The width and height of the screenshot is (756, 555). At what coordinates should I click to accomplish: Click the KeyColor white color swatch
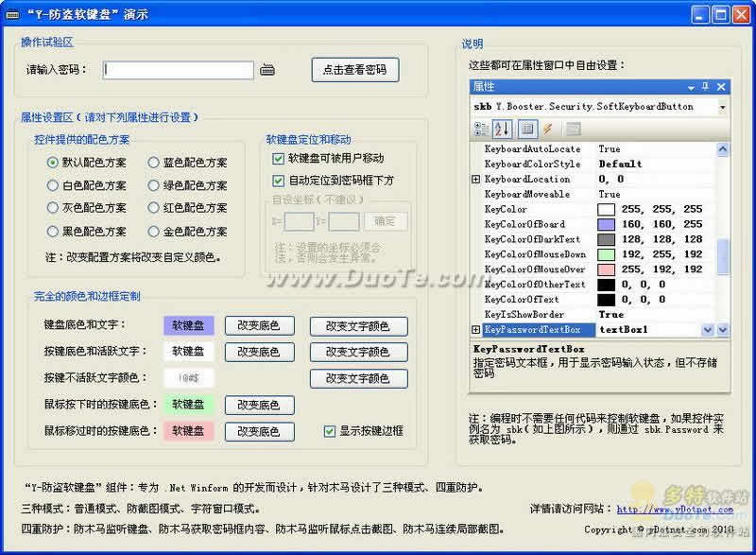606,209
